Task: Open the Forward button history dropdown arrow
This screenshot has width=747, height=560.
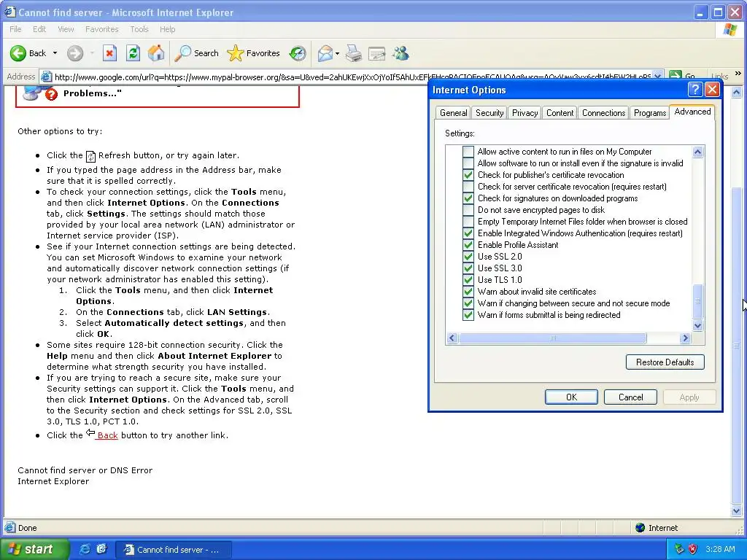Action: point(92,53)
